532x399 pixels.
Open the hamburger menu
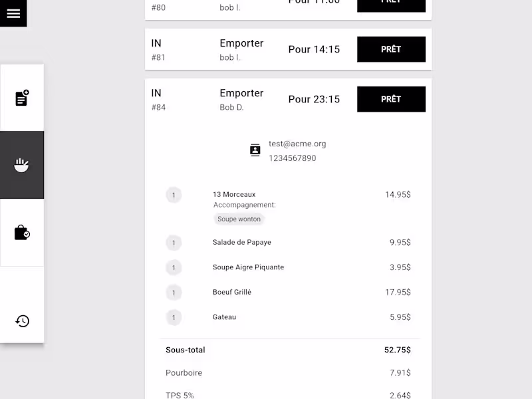[13, 13]
